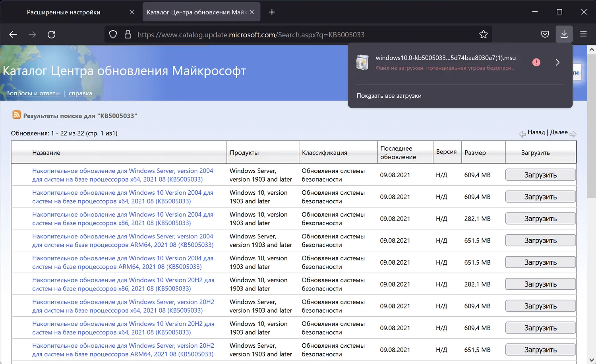Go to the next results page "Далее"
This screenshot has width=596, height=364.
coord(559,132)
